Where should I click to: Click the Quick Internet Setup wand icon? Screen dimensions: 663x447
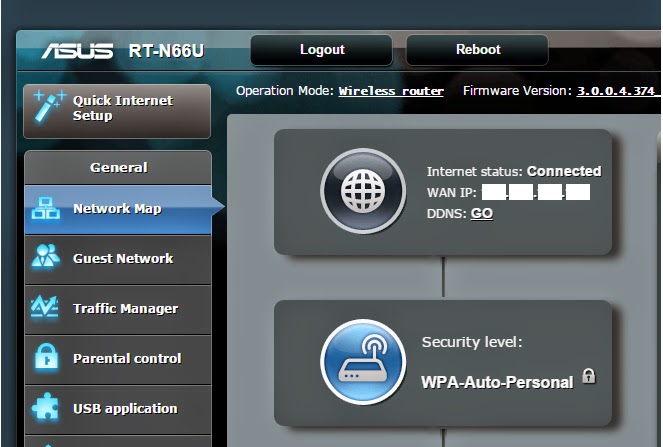click(49, 105)
